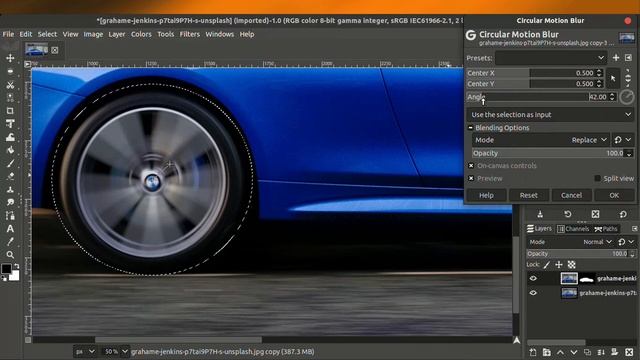Open 'Use the selection as input' dropdown

551,115
